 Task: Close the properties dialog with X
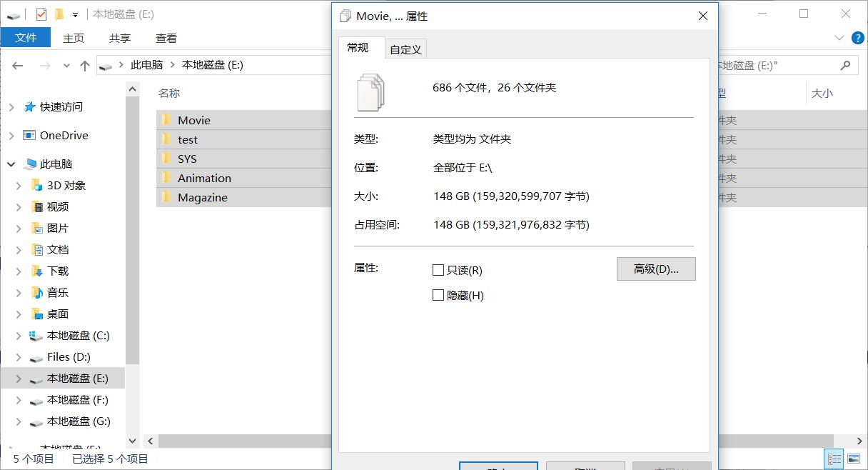click(702, 16)
